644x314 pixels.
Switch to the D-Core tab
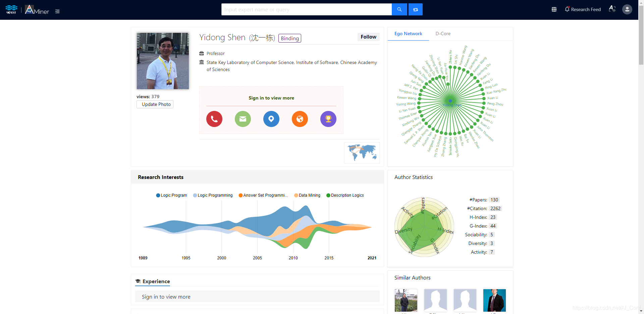pos(443,34)
